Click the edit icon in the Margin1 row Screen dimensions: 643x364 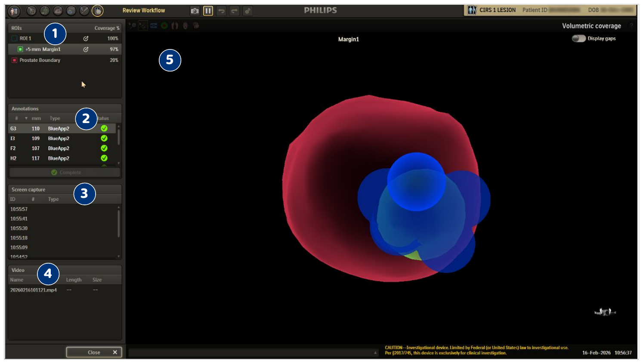tap(86, 49)
